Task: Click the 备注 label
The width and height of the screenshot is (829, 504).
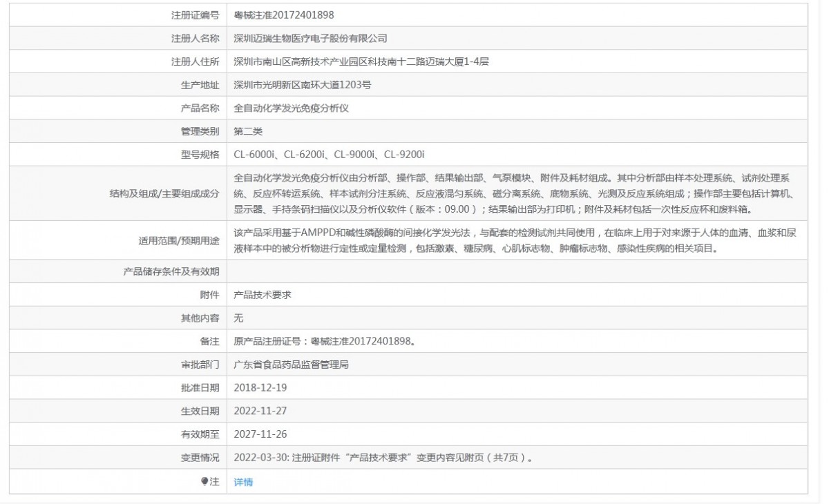Action: coord(210,342)
